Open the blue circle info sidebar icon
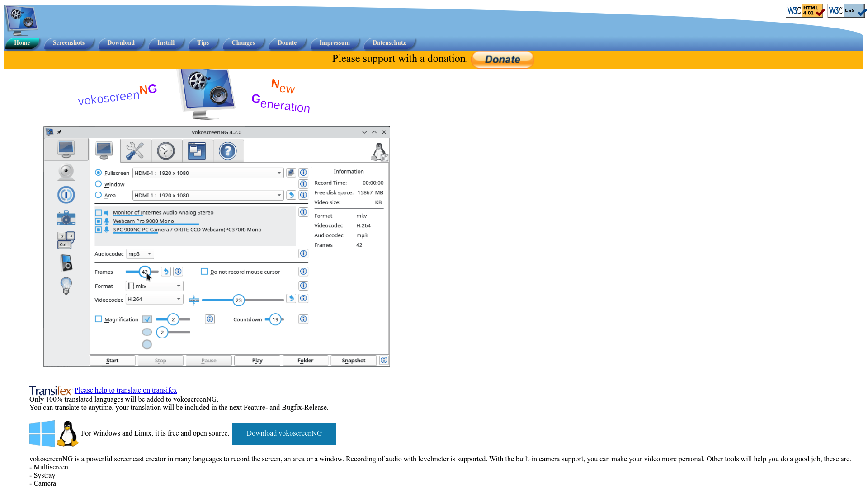868x488 pixels. tap(66, 195)
